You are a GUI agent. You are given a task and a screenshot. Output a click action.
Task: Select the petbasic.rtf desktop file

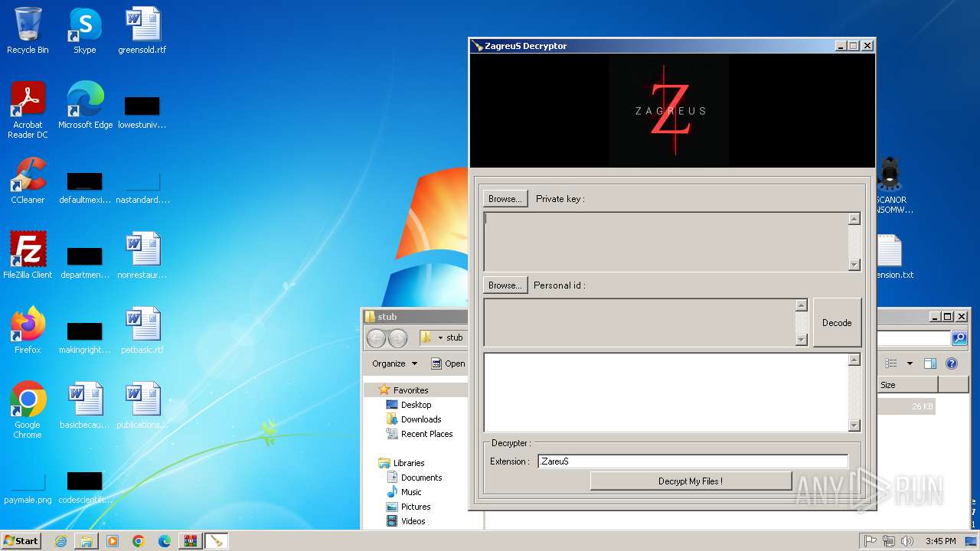pos(142,331)
